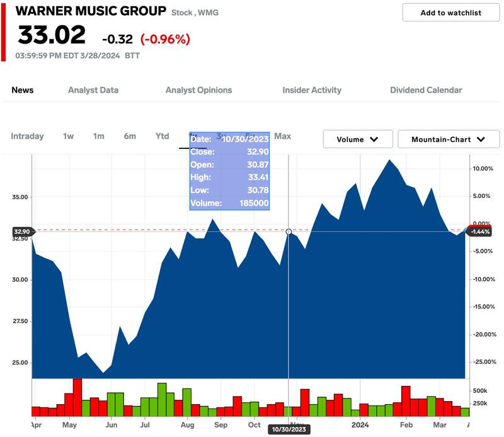
Task: Open the News tab
Action: [23, 90]
